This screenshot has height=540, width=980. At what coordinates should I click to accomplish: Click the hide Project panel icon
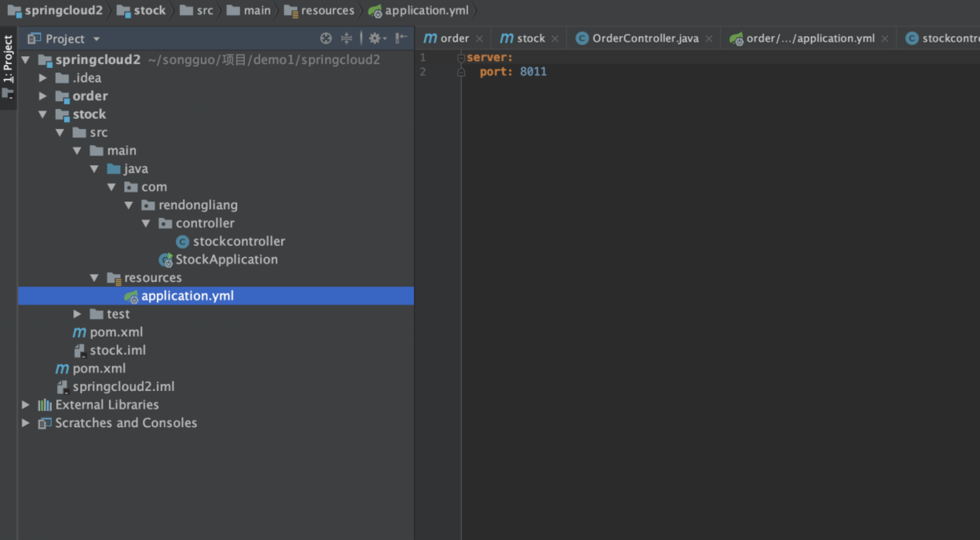[401, 38]
